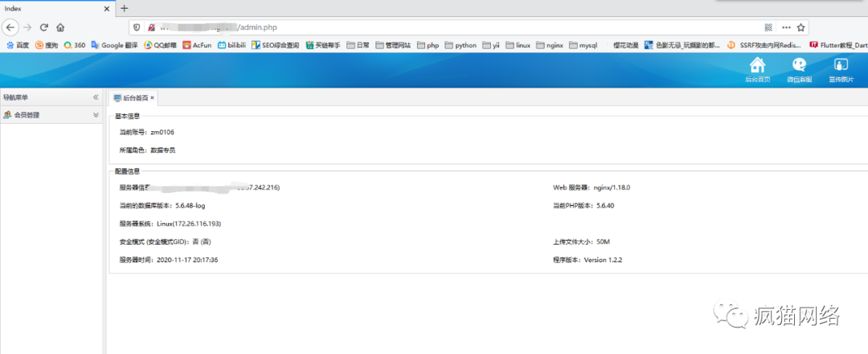This screenshot has height=354, width=868.
Task: Open the bilibili bookmark
Action: (232, 45)
